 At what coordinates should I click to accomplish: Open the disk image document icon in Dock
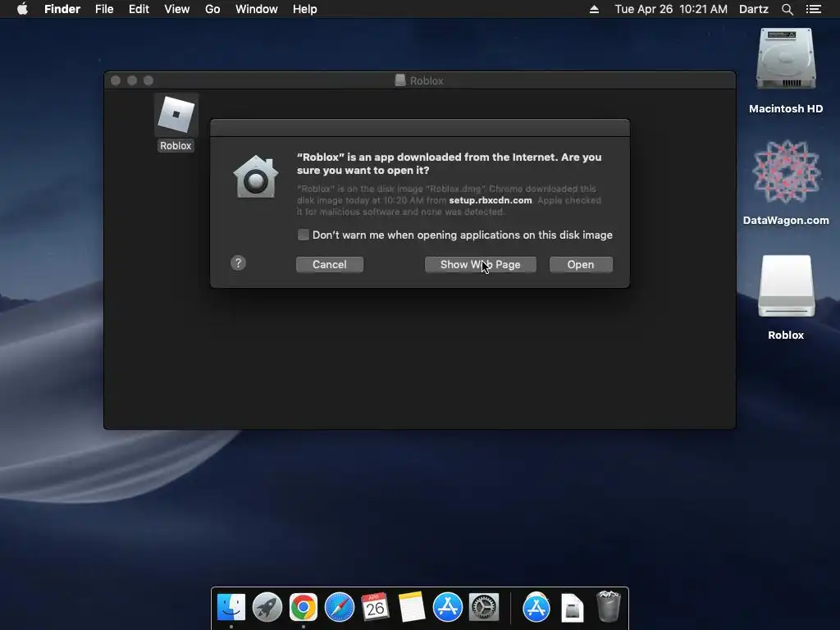click(x=572, y=608)
